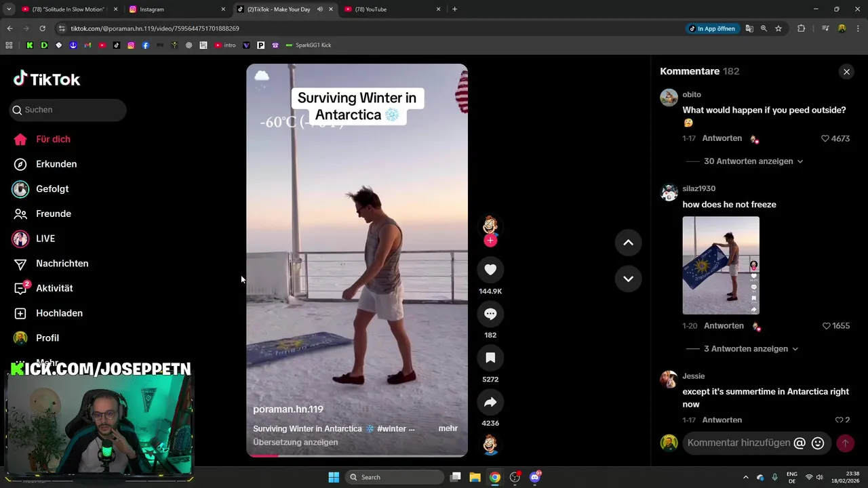Open the Facebook bookmark icon
868x488 pixels.
tap(145, 45)
